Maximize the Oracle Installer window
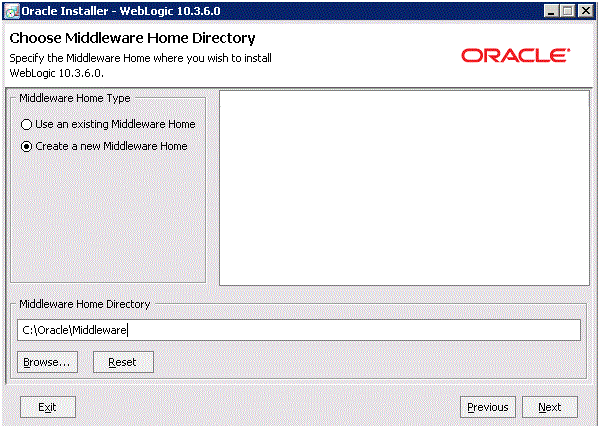This screenshot has height=428, width=600. tap(568, 11)
